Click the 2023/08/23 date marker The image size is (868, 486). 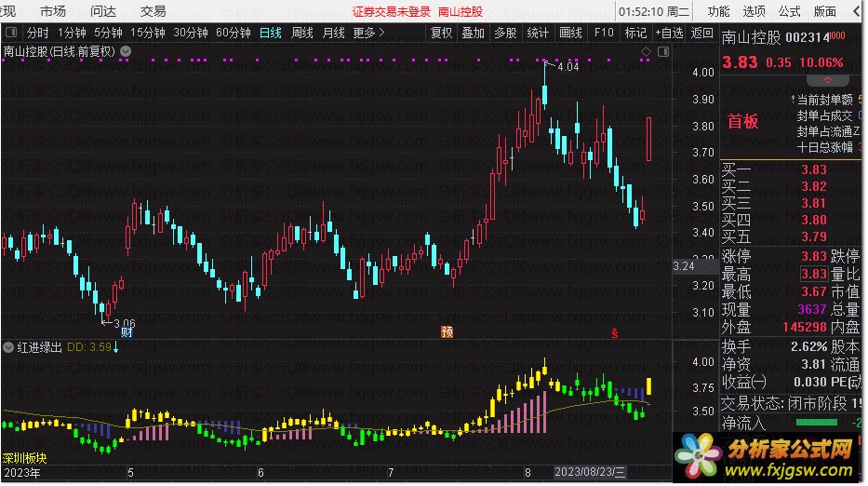pyautogui.click(x=590, y=472)
